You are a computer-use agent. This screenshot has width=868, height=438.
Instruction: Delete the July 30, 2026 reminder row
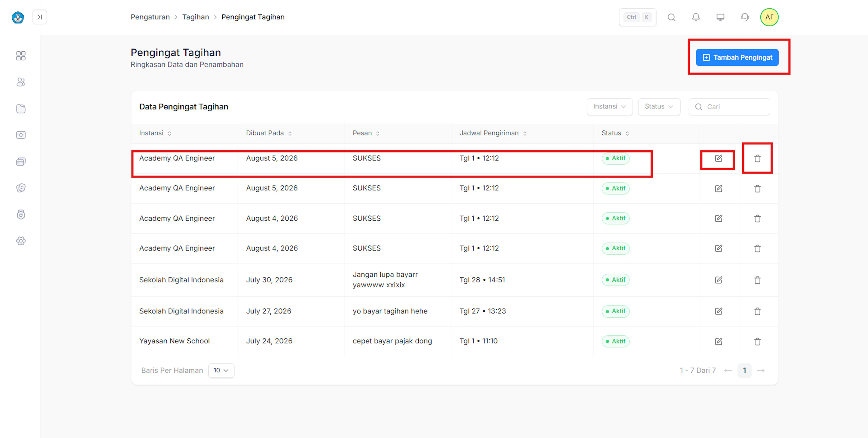757,280
